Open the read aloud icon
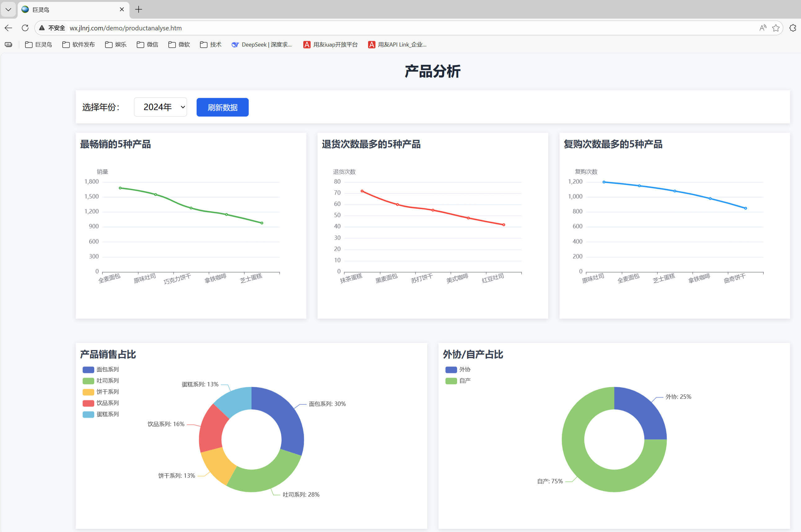The image size is (801, 532). click(x=763, y=28)
